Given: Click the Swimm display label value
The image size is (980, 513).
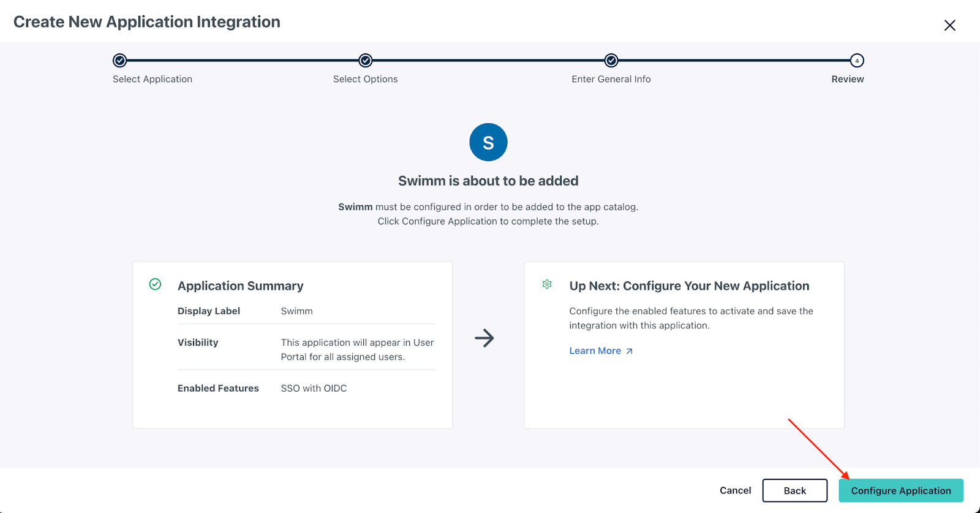Looking at the screenshot, I should 297,311.
